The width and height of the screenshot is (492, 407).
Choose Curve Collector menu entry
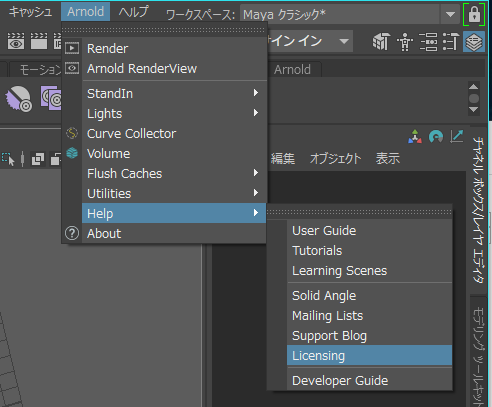tap(174, 133)
